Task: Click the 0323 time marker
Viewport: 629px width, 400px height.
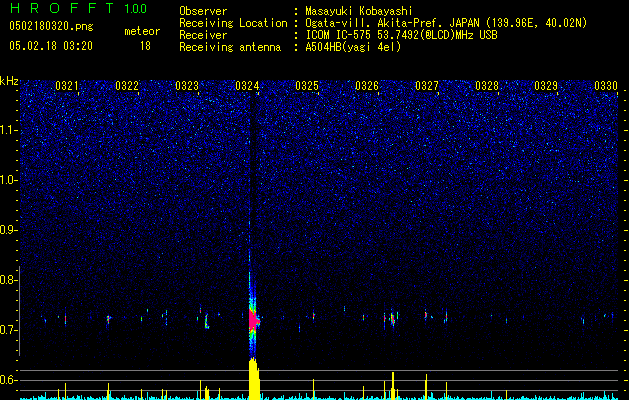Action: (187, 86)
